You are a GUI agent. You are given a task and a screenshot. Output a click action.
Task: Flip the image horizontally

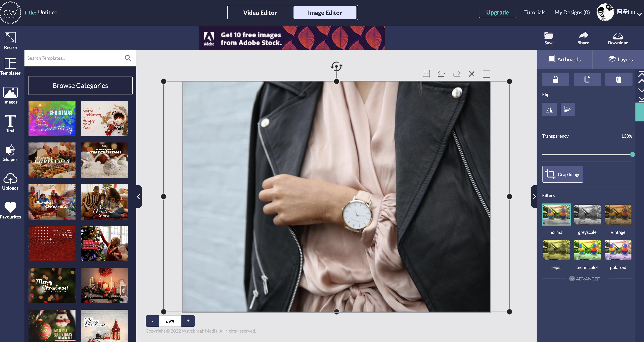tap(549, 109)
